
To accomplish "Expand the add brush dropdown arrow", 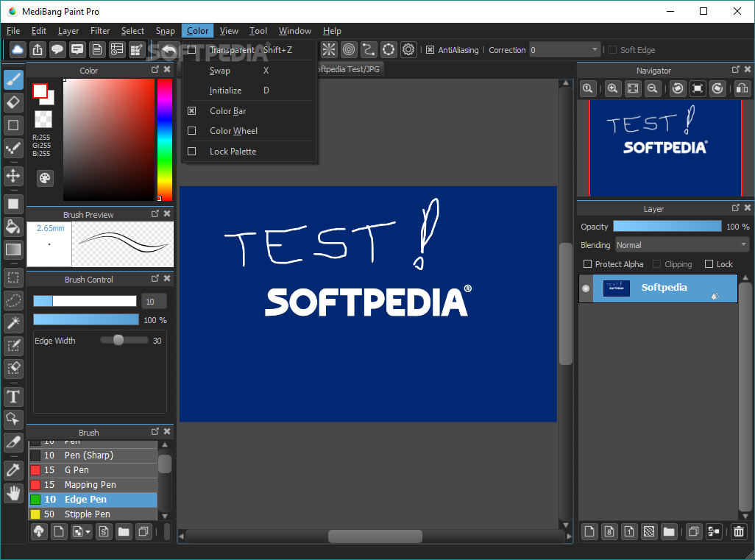I will click(x=88, y=532).
